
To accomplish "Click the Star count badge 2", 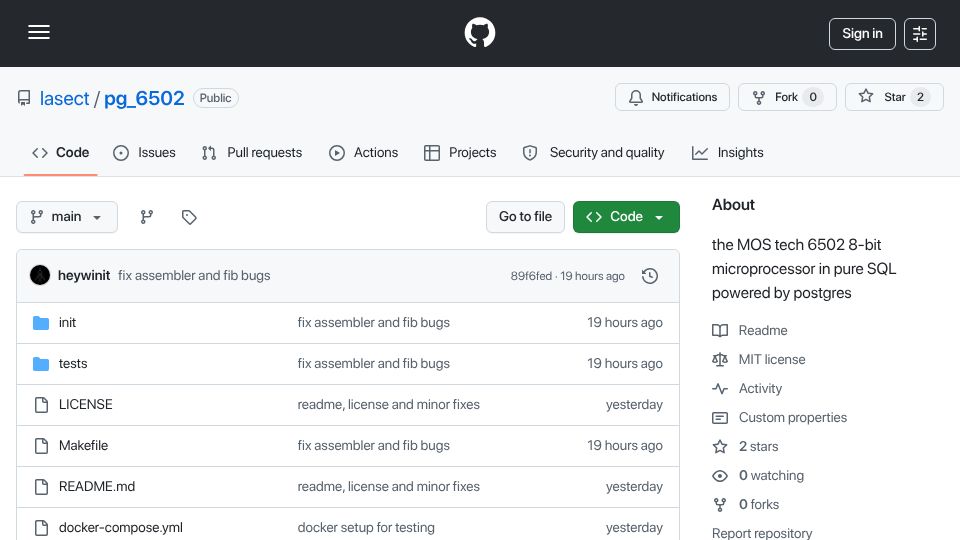I will coord(920,97).
